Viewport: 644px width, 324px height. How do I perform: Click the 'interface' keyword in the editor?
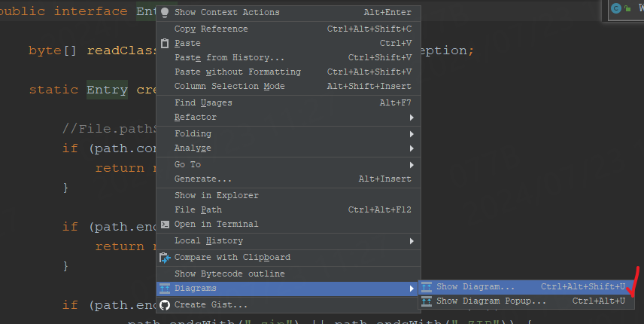(x=91, y=11)
